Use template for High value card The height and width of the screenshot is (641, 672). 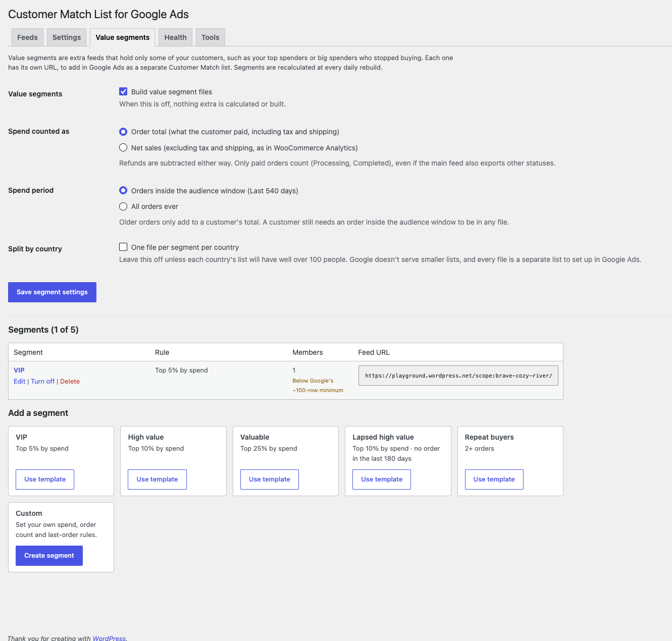coord(157,479)
